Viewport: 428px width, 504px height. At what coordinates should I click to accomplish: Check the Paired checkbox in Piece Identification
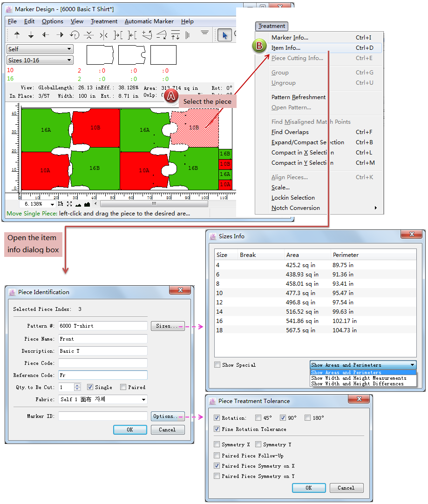tap(123, 387)
